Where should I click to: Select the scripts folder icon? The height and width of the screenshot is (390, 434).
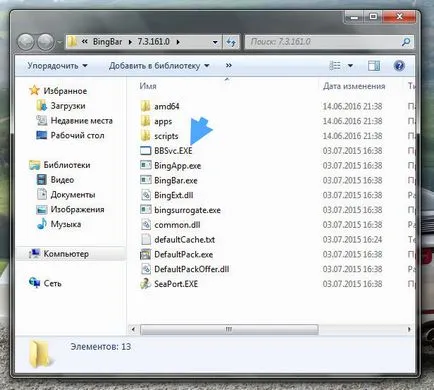pyautogui.click(x=145, y=136)
